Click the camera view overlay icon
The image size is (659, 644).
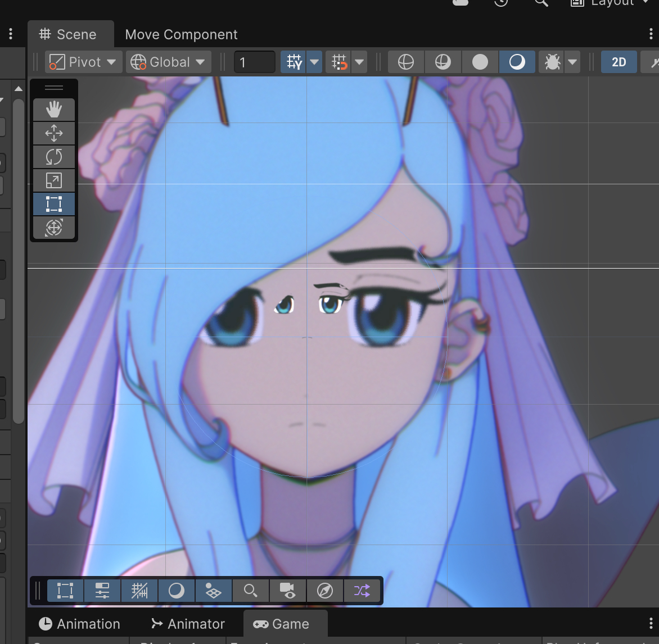click(288, 591)
